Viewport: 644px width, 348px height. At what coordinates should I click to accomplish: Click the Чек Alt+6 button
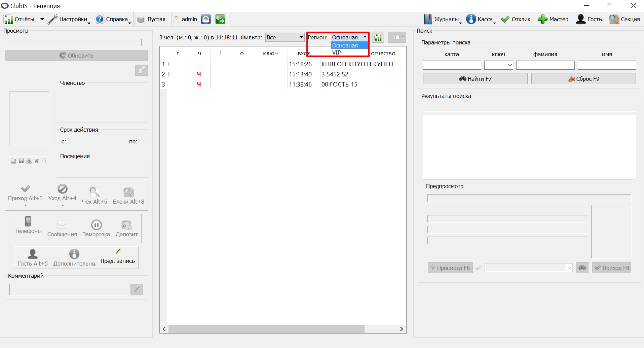[x=94, y=196]
